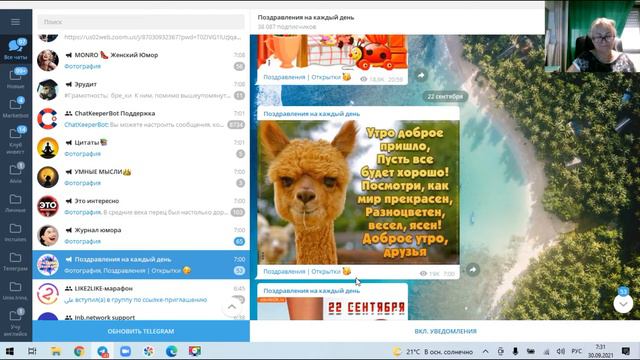This screenshot has width=640, height=360.
Task: Click MONRO channel avatar
Action: 48,60
